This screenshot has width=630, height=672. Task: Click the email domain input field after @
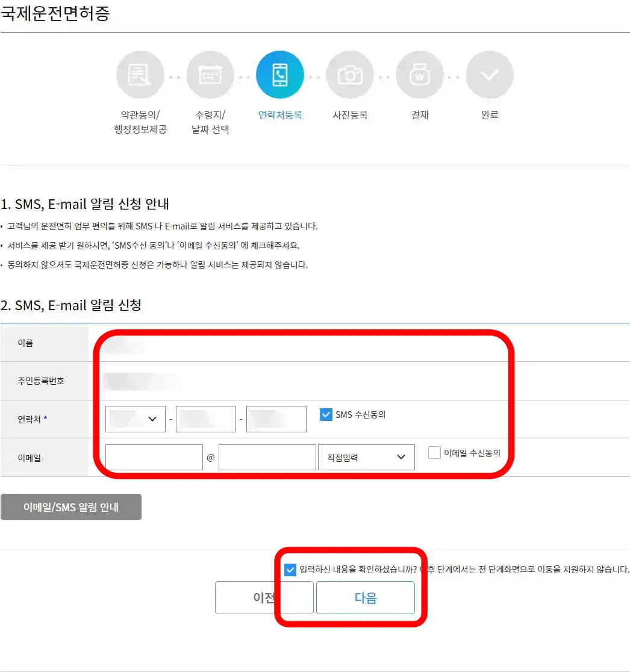(x=267, y=457)
